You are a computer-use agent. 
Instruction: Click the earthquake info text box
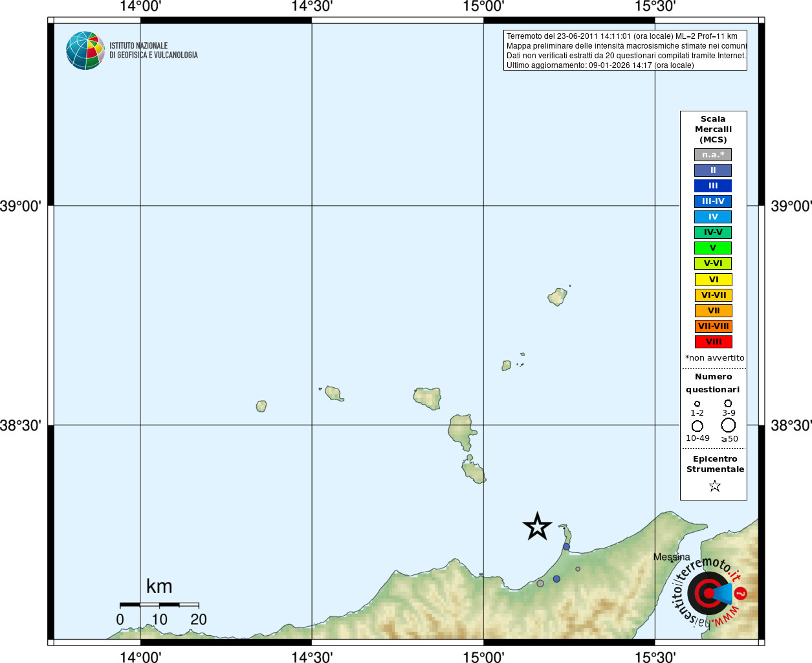625,51
